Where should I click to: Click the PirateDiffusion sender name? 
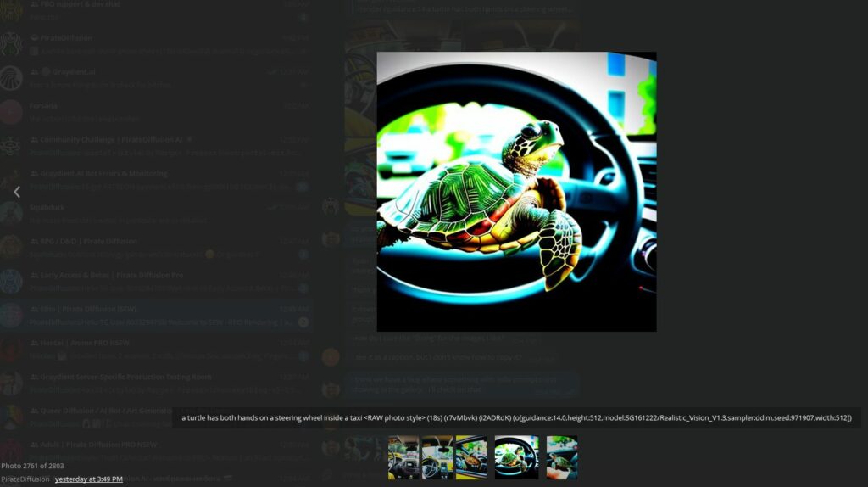tap(25, 479)
